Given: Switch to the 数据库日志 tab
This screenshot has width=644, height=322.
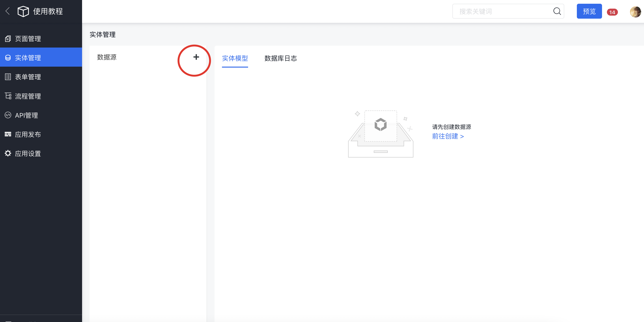Looking at the screenshot, I should coord(280,58).
